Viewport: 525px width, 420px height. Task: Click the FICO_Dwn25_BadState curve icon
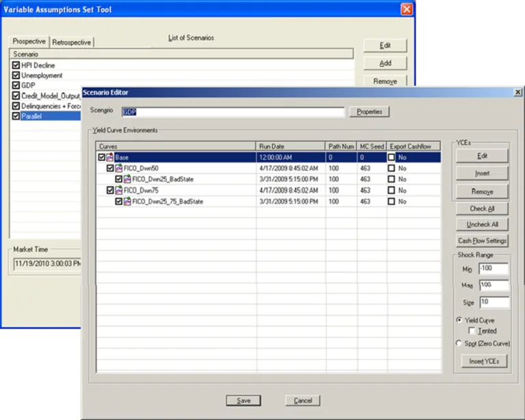click(127, 179)
